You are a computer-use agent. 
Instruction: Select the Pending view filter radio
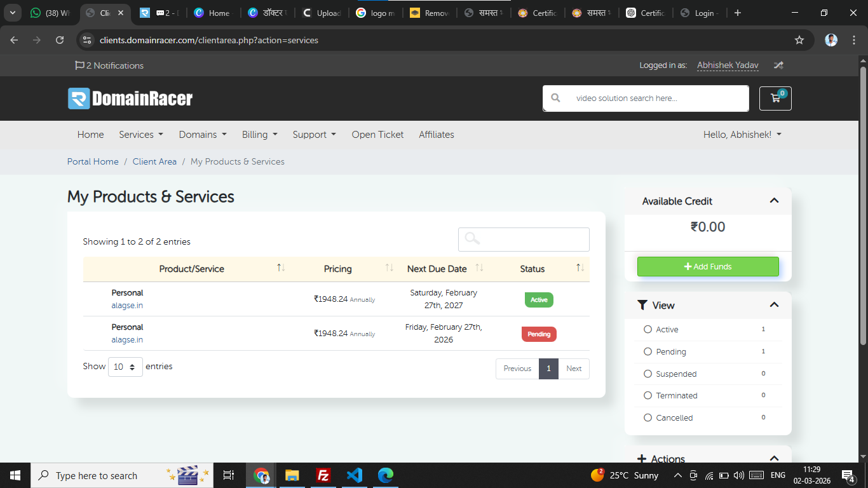pos(648,351)
